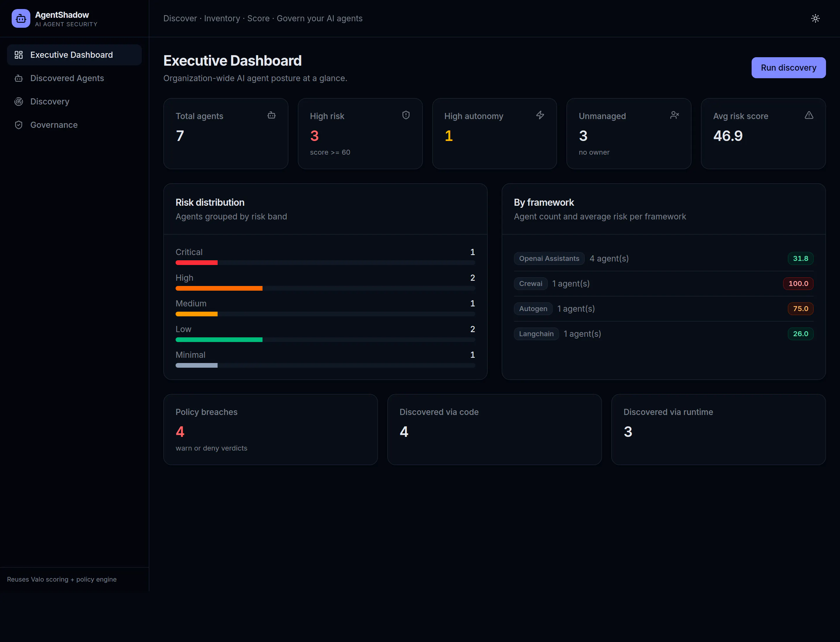Image resolution: width=840 pixels, height=642 pixels.
Task: Open the Policy breaches card
Action: tap(270, 430)
